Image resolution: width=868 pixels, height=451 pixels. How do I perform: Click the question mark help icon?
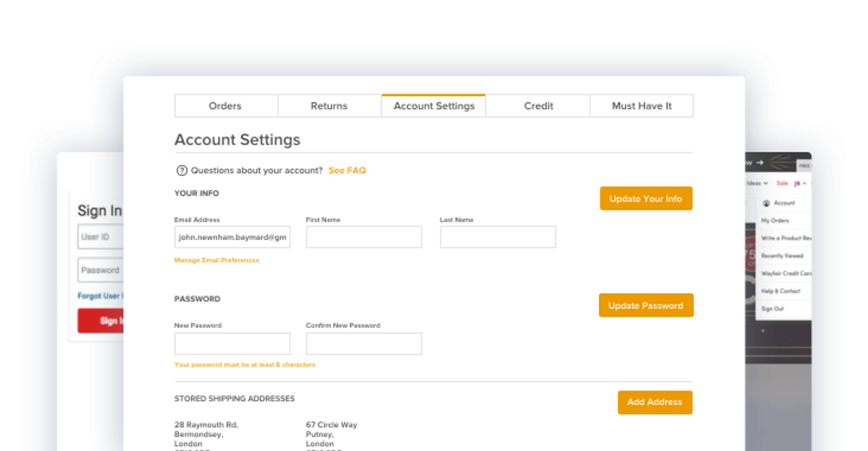[182, 171]
